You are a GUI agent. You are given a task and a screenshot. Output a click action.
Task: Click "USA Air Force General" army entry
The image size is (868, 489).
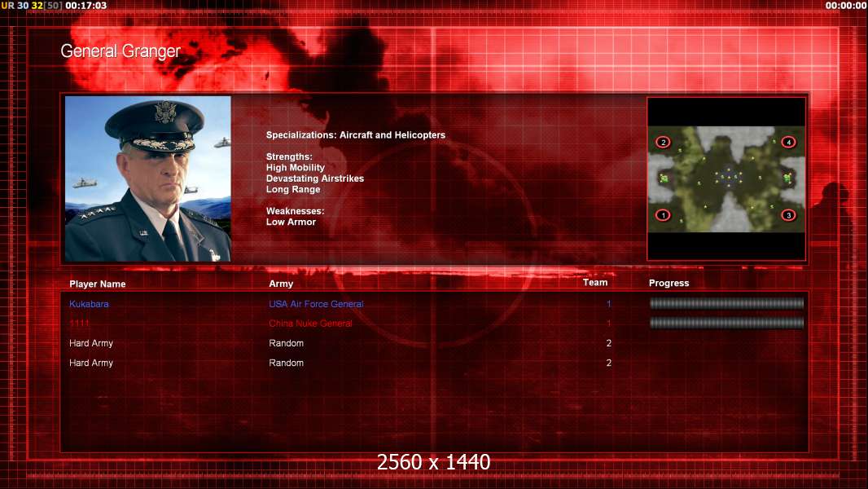tap(316, 304)
